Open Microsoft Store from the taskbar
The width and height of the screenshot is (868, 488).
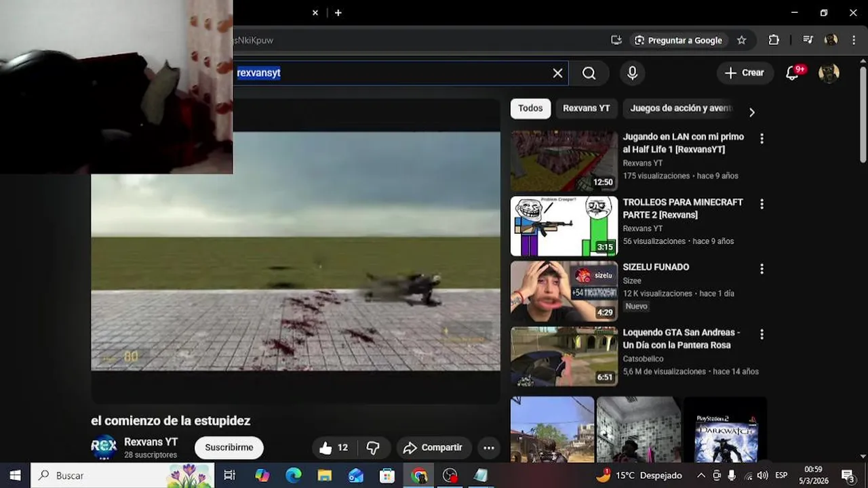[387, 475]
